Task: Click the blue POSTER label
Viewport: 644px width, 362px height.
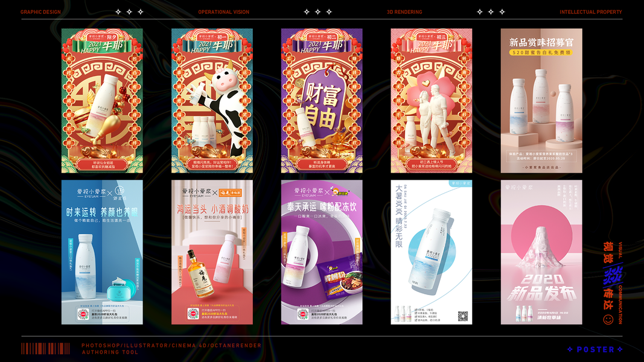Action: tap(596, 349)
